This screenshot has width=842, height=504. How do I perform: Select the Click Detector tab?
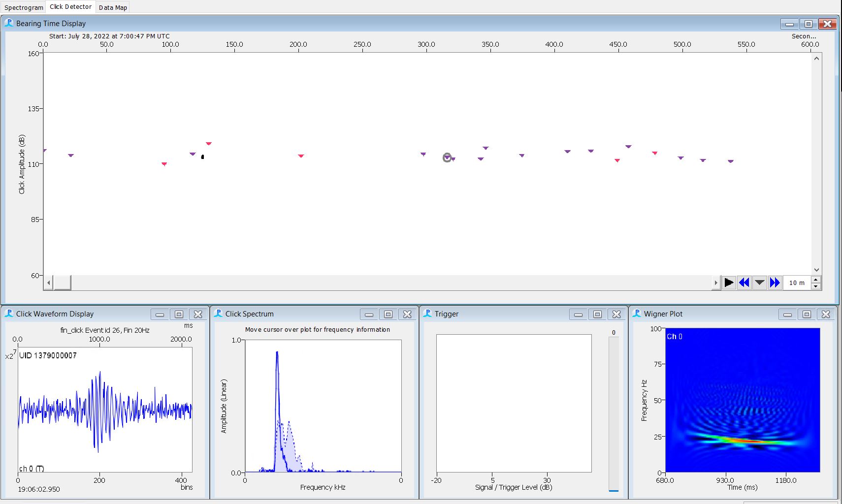[x=70, y=7]
